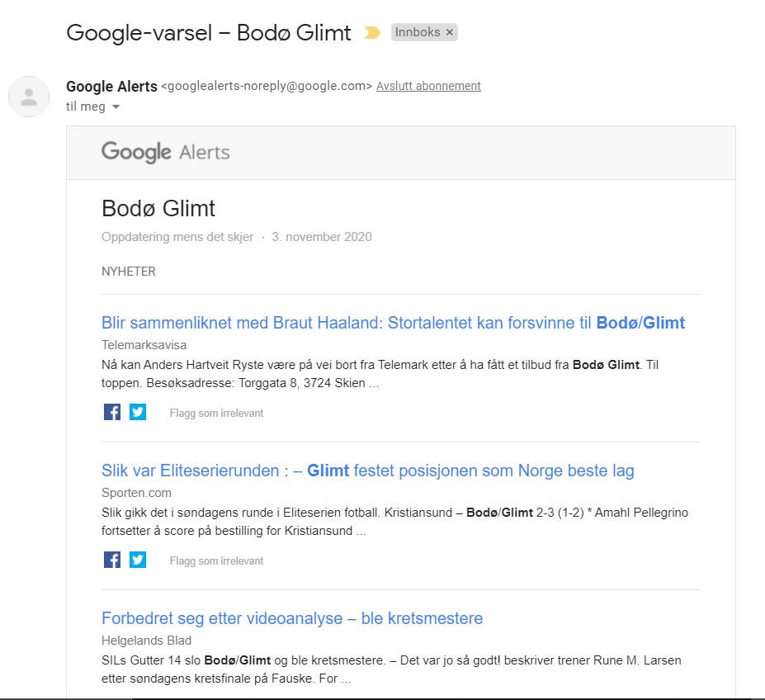Click the Helgelands Blad source name
The image size is (765, 700).
(146, 641)
